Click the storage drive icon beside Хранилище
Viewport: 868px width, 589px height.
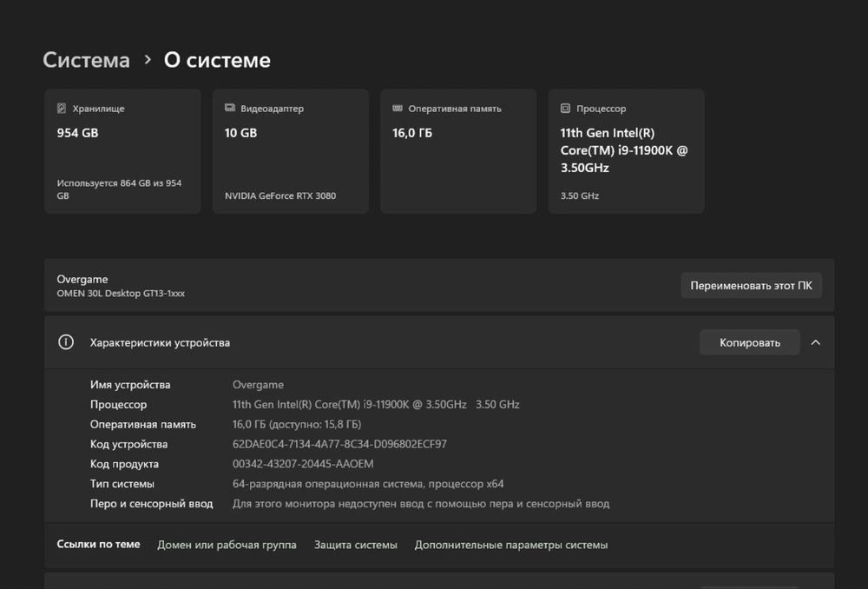62,109
